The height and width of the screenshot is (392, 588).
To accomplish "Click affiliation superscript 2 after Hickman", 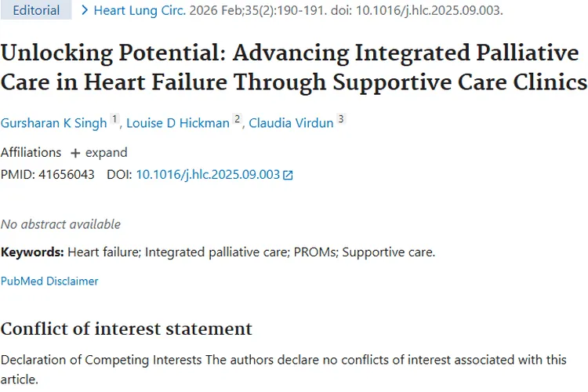I will click(237, 119).
